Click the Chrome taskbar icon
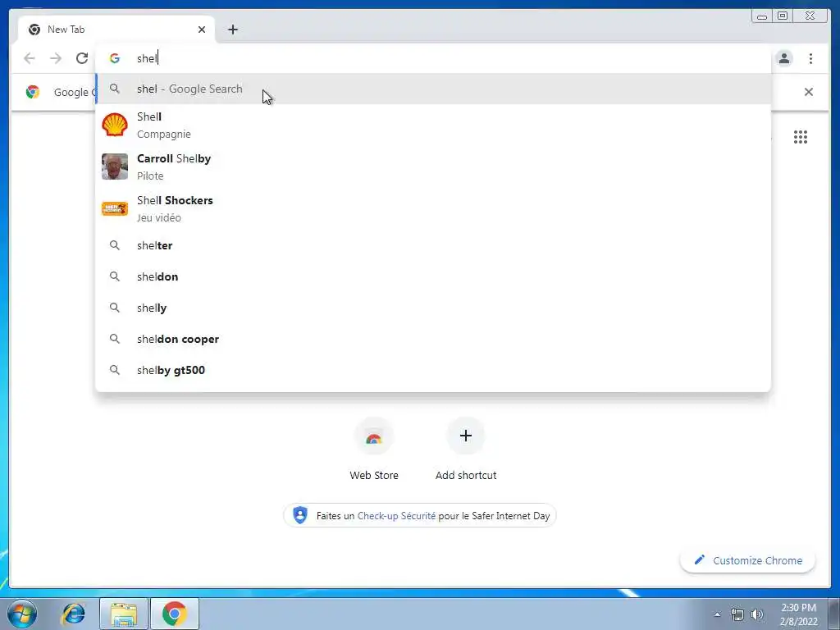The height and width of the screenshot is (630, 840). coord(174,614)
